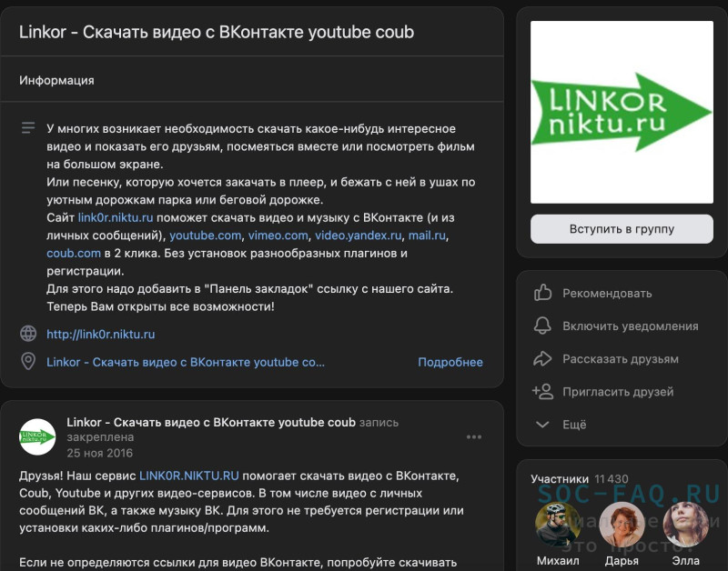Click the share arrow icon

tap(542, 359)
